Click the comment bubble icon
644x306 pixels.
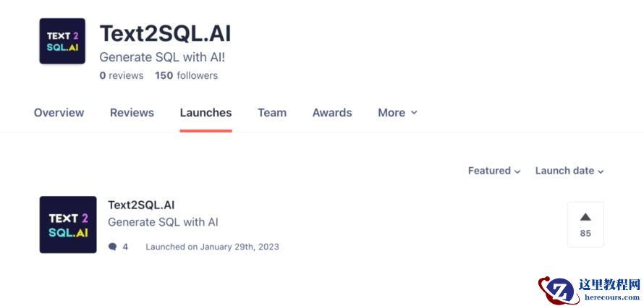point(112,247)
